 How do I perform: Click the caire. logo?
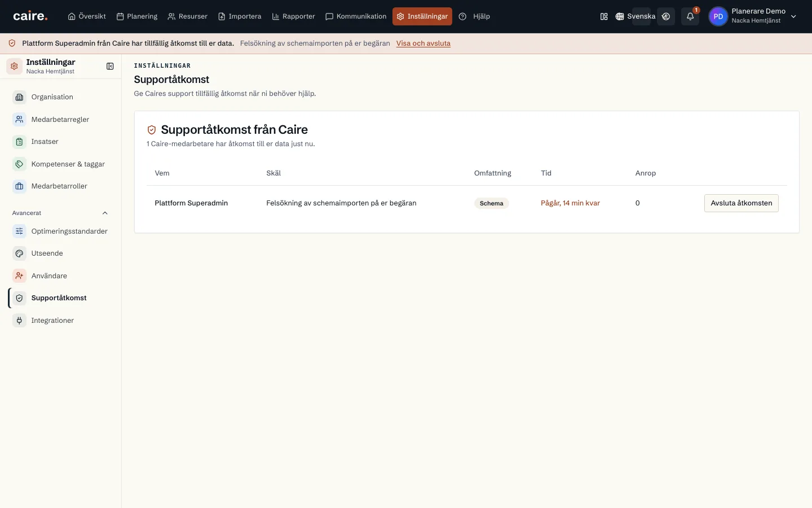[30, 16]
